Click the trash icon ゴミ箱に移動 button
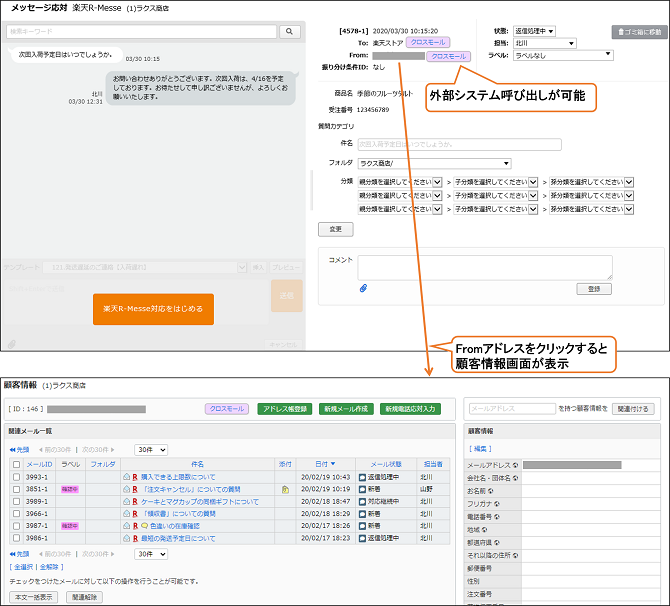The height and width of the screenshot is (606, 670). tap(639, 32)
